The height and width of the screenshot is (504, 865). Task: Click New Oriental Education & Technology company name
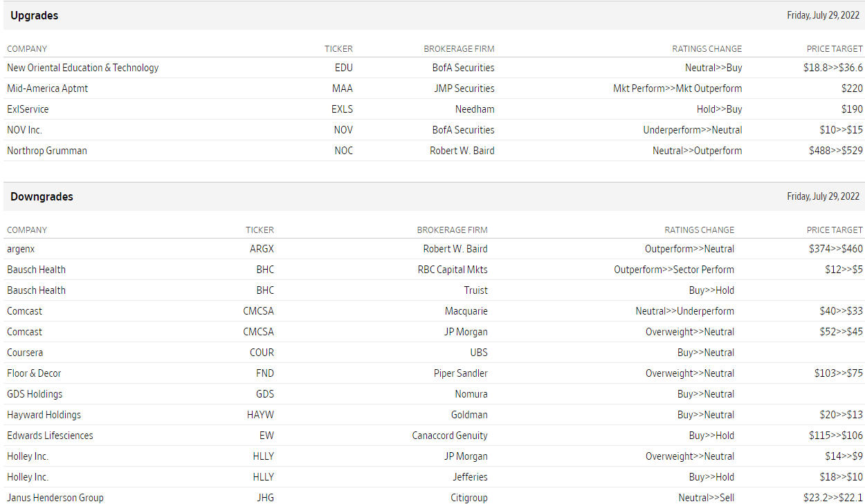[x=82, y=68]
